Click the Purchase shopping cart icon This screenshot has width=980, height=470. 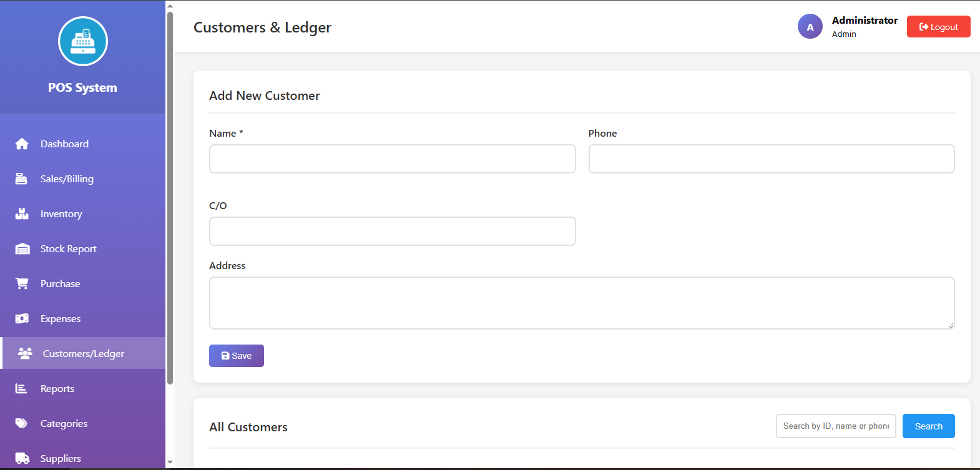click(x=22, y=284)
